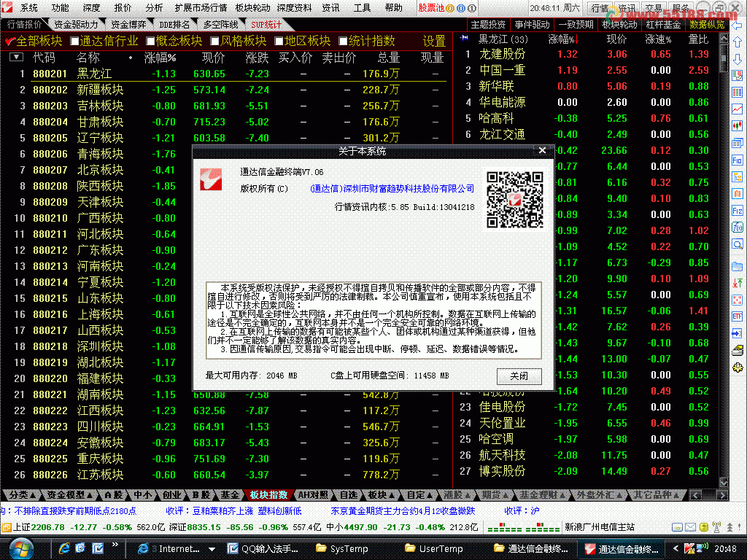This screenshot has height=560, width=747.
Task: Click the right panel scroll down arrow
Action: tap(723, 482)
